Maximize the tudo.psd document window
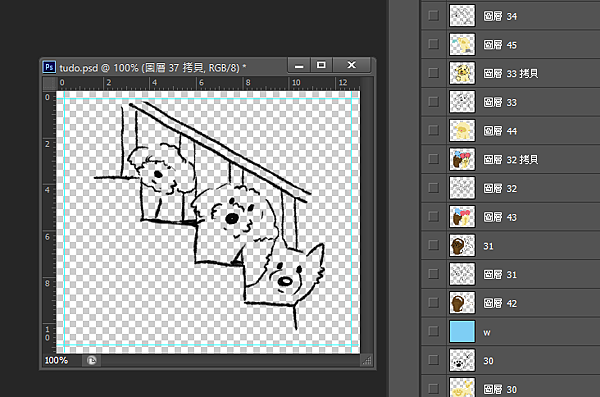This screenshot has height=397, width=600. click(321, 65)
